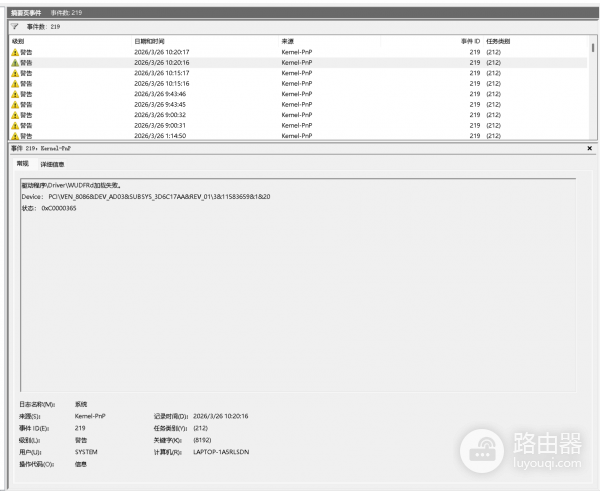Switch to the 常规 tab
The height and width of the screenshot is (491, 600).
click(23, 164)
